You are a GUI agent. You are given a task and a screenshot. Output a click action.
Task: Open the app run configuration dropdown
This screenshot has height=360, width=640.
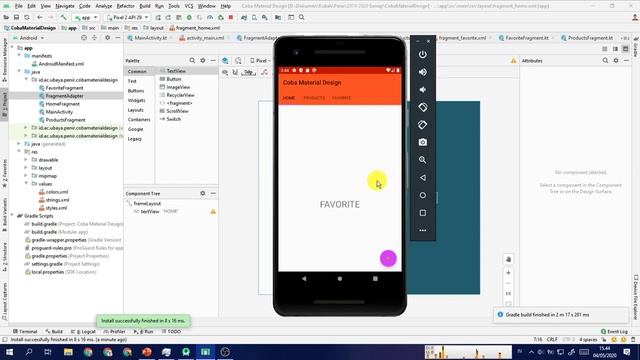pyautogui.click(x=86, y=18)
